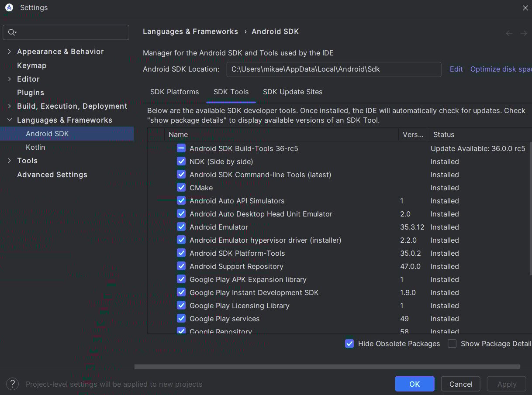Click version 35.0.2 of Platform-Tools
The image size is (532, 395).
[x=410, y=253]
